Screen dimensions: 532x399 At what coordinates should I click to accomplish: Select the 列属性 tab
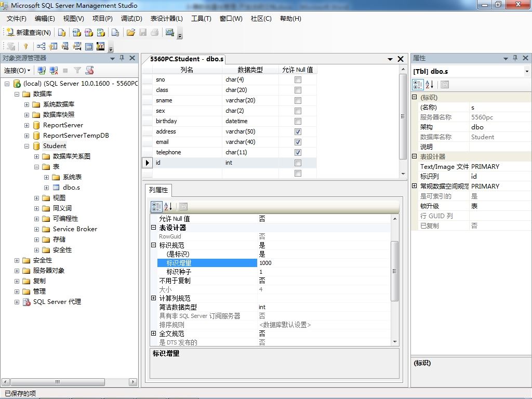(x=158, y=190)
